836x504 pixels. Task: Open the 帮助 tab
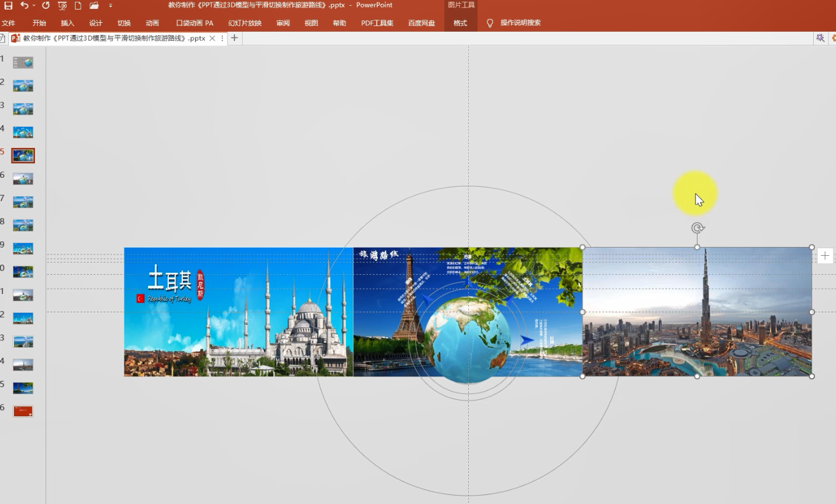[x=339, y=23]
